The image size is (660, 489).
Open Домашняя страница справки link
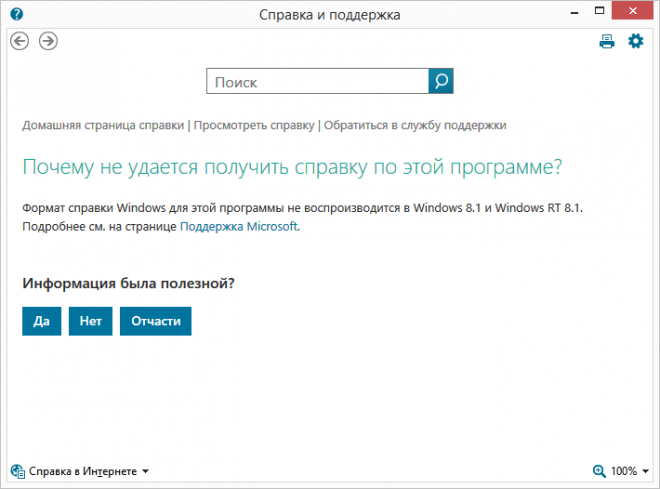[x=103, y=125]
